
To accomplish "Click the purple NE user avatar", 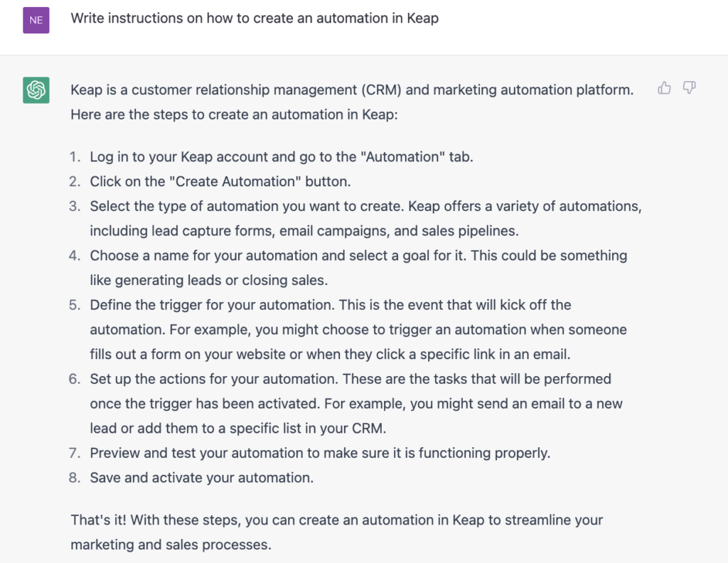I will (36, 20).
